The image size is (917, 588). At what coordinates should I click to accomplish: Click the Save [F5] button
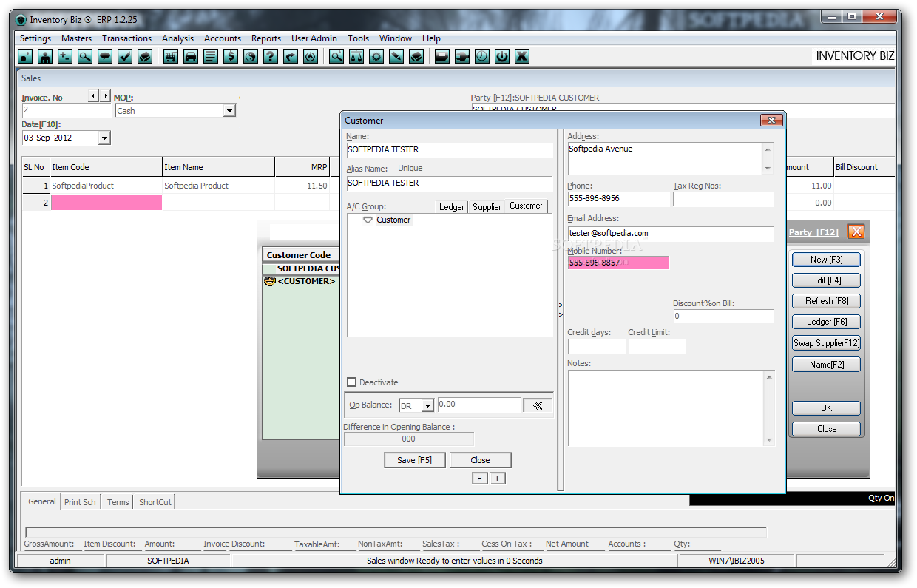point(415,460)
